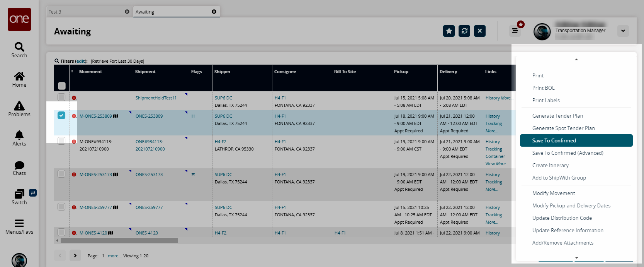The height and width of the screenshot is (267, 644).
Task: Click error icon on ShipmentHoldTest11 row
Action: 74,98
